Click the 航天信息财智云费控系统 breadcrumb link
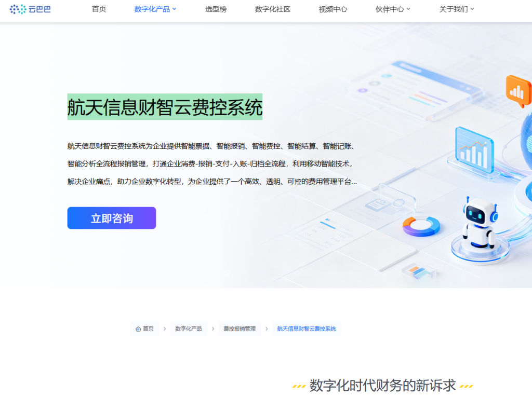532x397 pixels. tap(307, 328)
